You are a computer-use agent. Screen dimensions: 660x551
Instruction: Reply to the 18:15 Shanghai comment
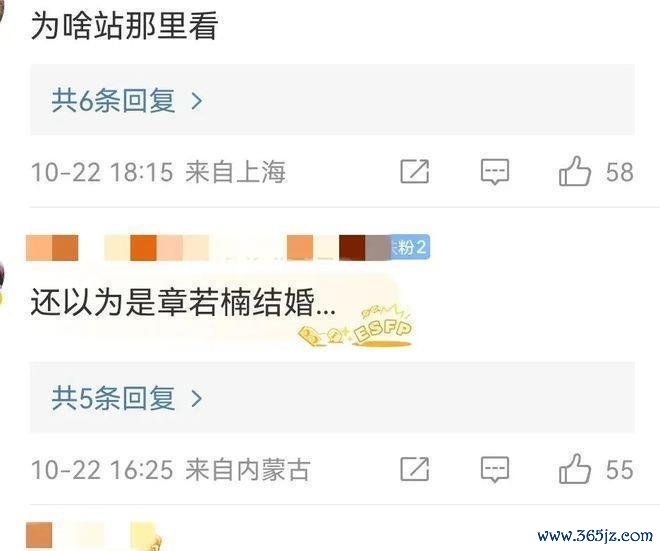coord(495,171)
